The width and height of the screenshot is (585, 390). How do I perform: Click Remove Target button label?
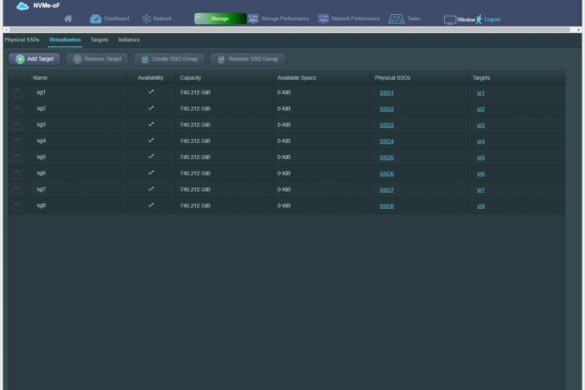(103, 59)
